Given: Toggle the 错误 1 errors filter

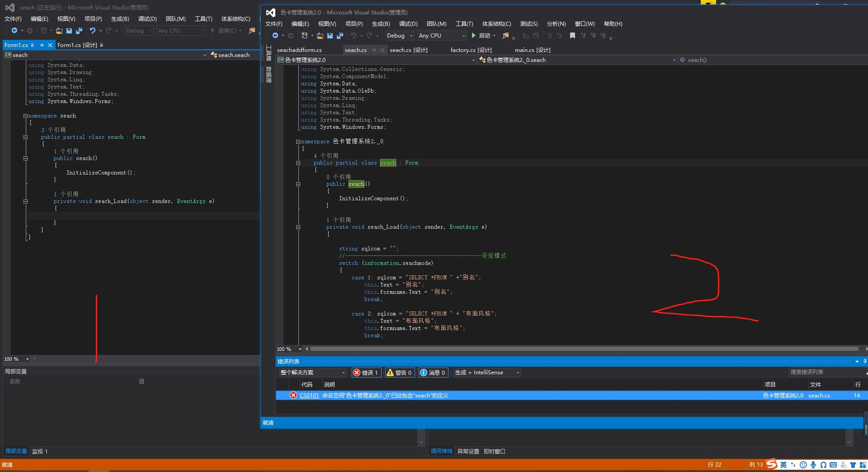Looking at the screenshot, I should (366, 373).
